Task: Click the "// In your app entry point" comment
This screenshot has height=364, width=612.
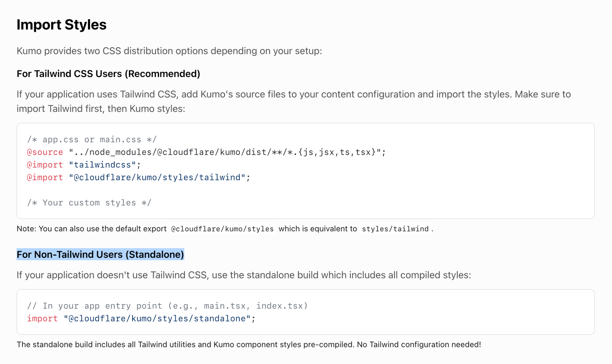Action: pyautogui.click(x=167, y=306)
